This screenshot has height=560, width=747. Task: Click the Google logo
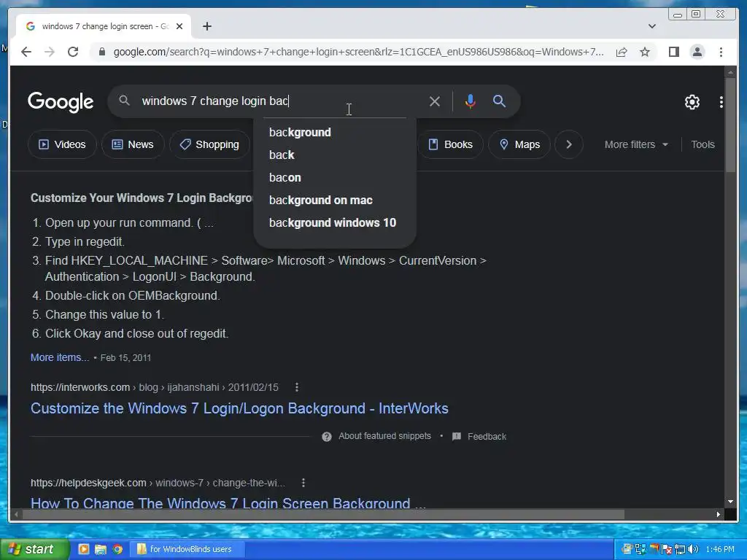[x=61, y=101]
